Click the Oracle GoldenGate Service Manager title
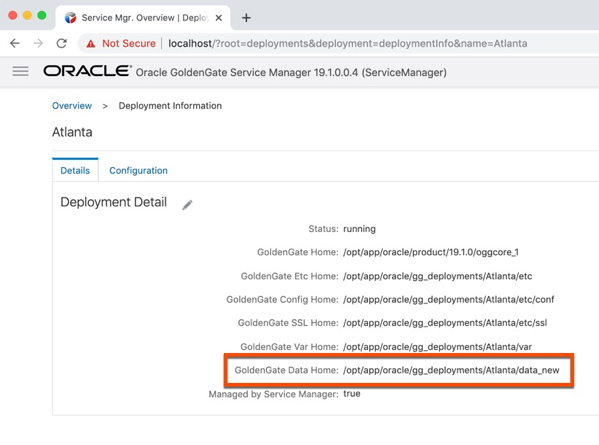Viewport: 599px width, 445px height. pyautogui.click(x=291, y=72)
